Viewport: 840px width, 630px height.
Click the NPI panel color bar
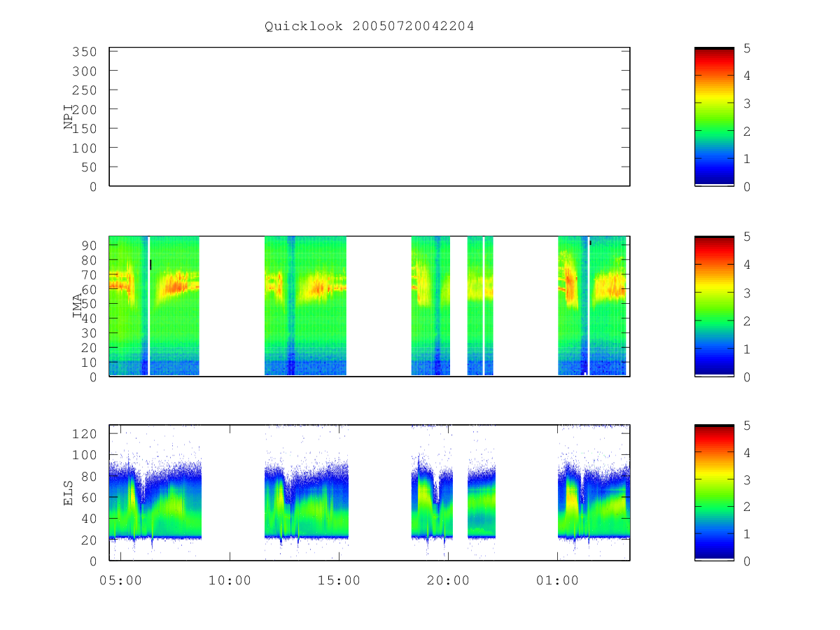714,117
